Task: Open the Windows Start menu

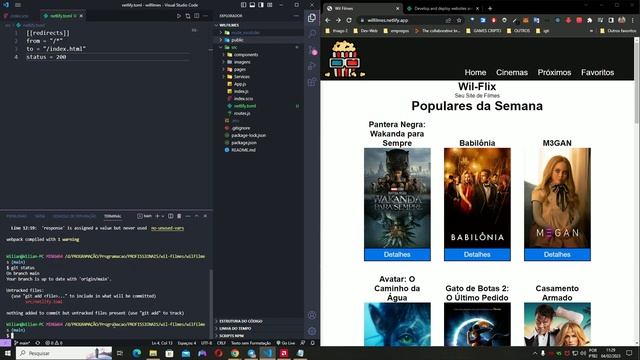Action: pos(7,353)
